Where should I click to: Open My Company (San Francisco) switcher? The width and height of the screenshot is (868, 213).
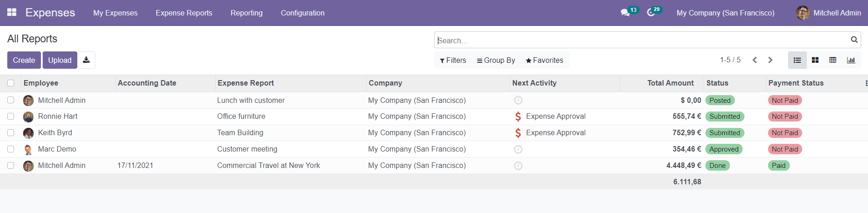[x=725, y=13]
